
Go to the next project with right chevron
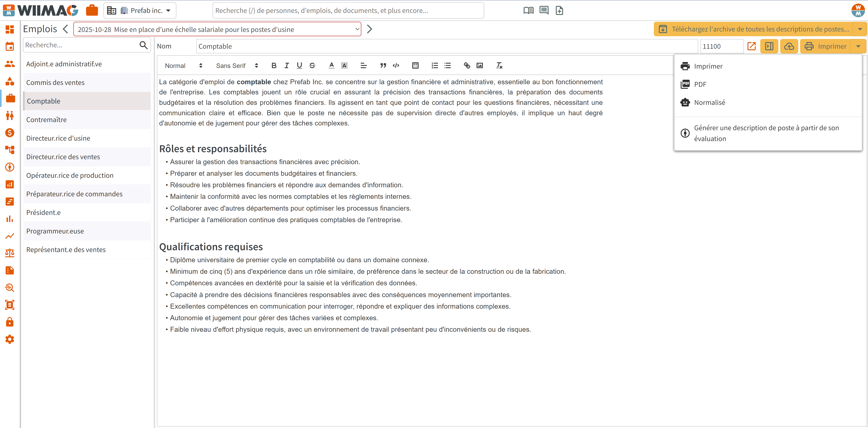369,29
